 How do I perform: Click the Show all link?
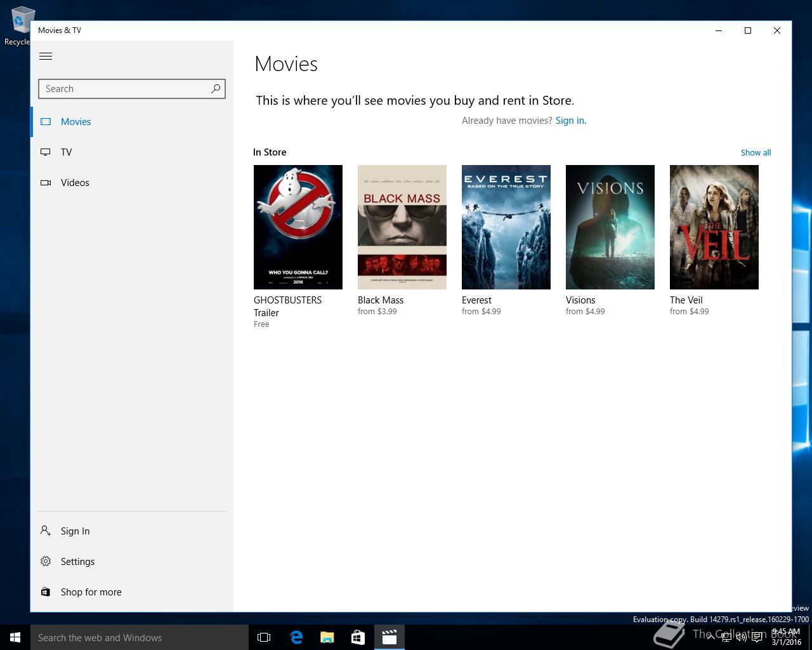[756, 152]
